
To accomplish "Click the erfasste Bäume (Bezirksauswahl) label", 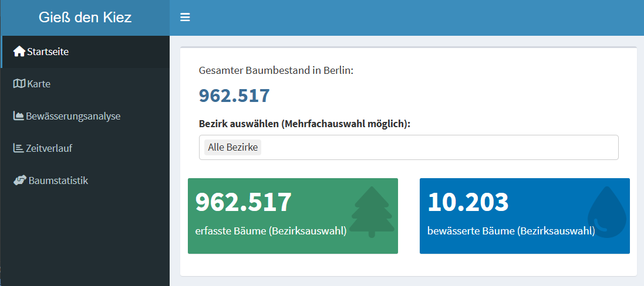I will click(271, 231).
